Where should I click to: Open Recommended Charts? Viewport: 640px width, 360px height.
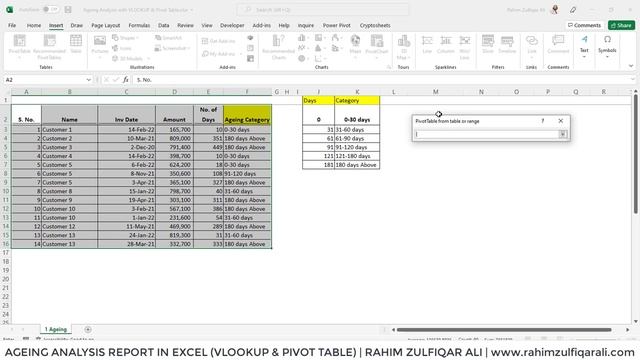coord(278,47)
